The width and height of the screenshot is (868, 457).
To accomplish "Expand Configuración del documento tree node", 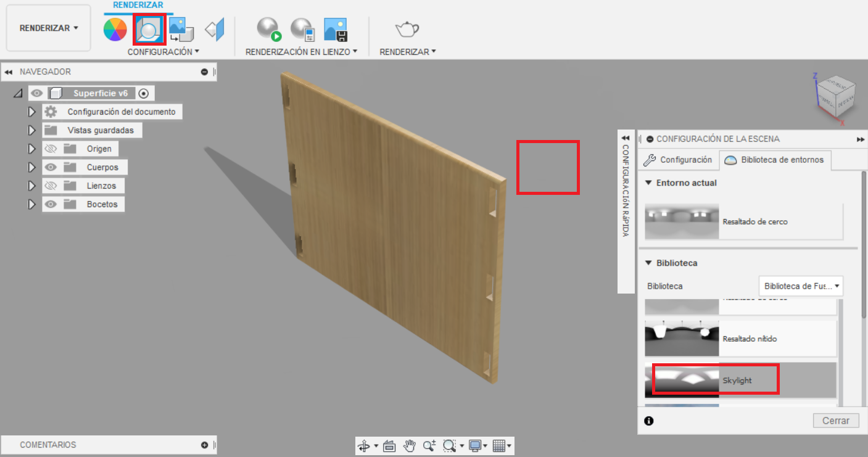I will 32,112.
